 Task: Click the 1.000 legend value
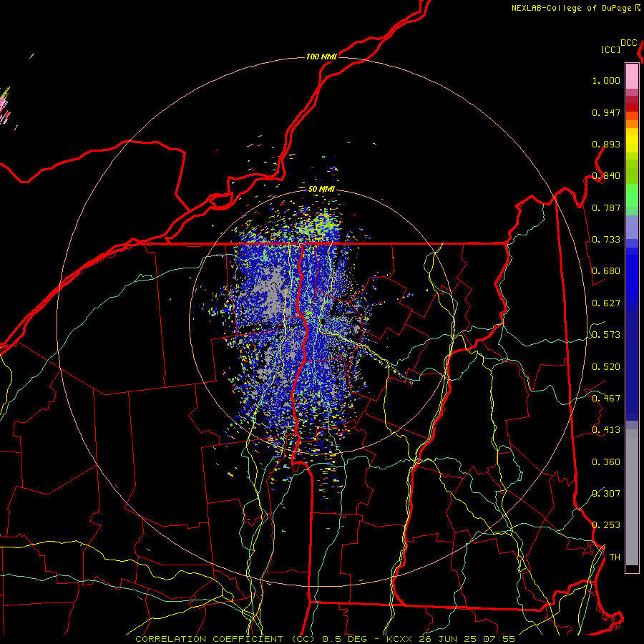point(606,81)
